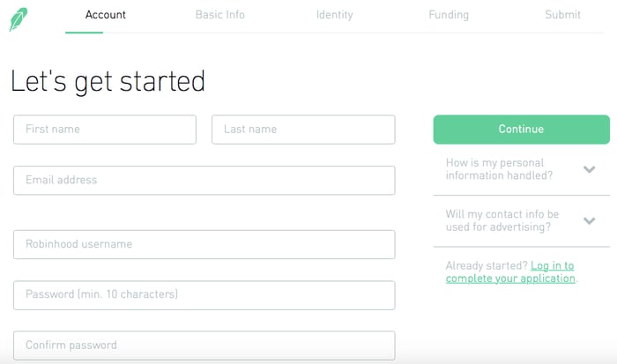Click the Robinhood feather logo
617x364 pixels.
19,19
